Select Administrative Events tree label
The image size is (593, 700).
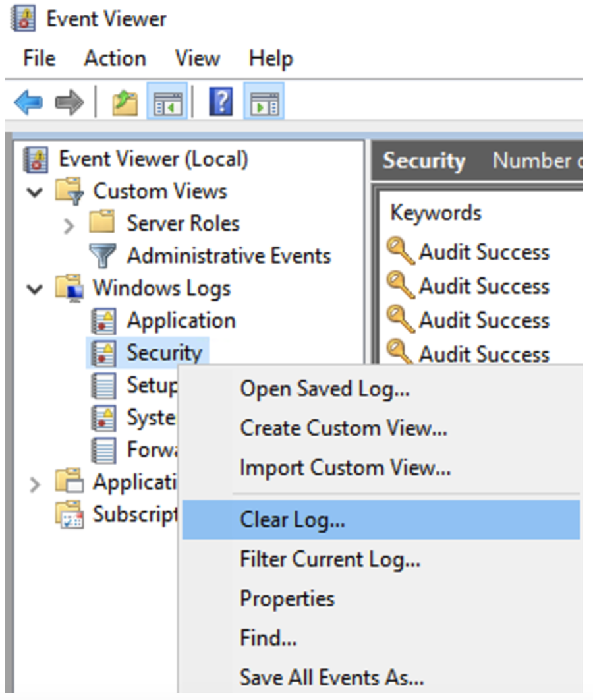229,256
